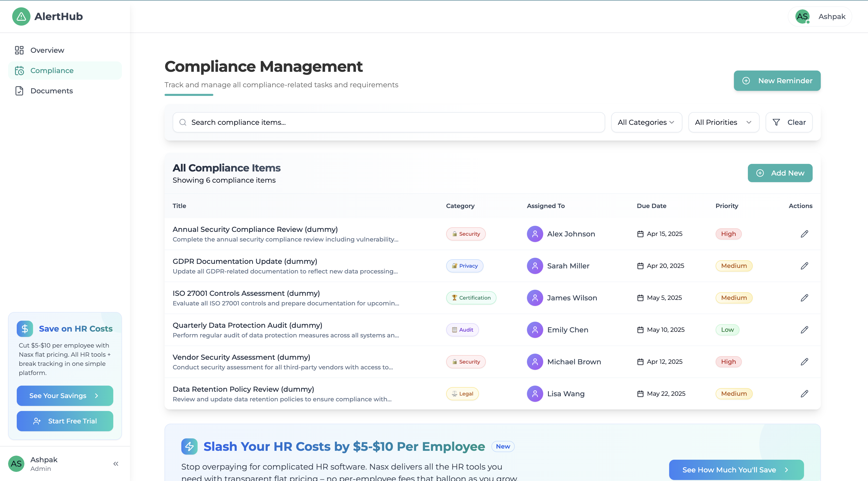The height and width of the screenshot is (481, 868).
Task: Click See Your Savings button
Action: point(65,396)
